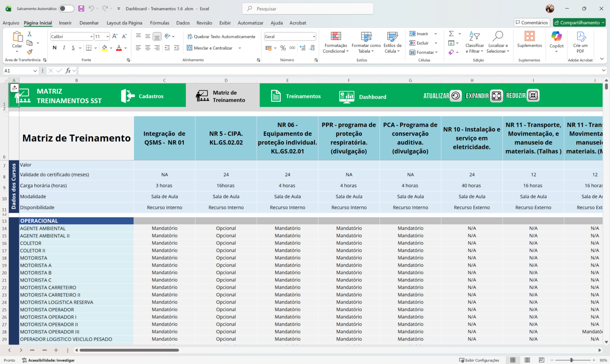Image resolution: width=610 pixels, height=364 pixels.
Task: Expand Classificar e Filtrar menu
Action: [474, 42]
